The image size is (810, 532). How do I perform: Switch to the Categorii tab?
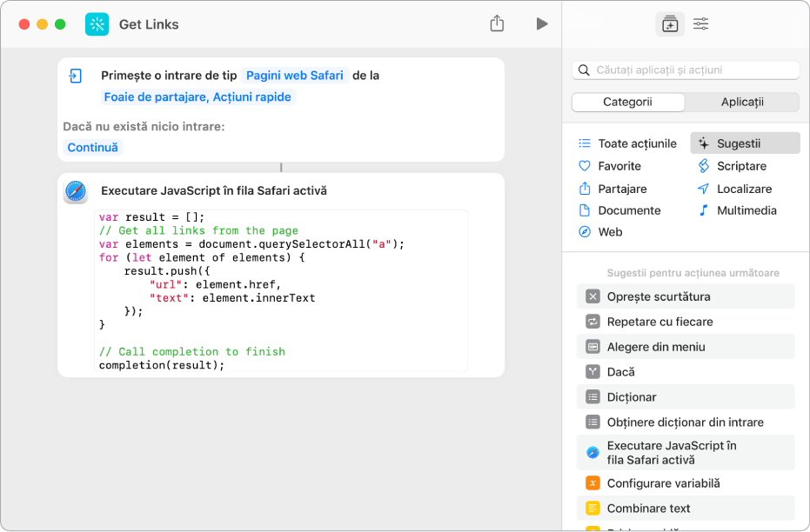628,103
